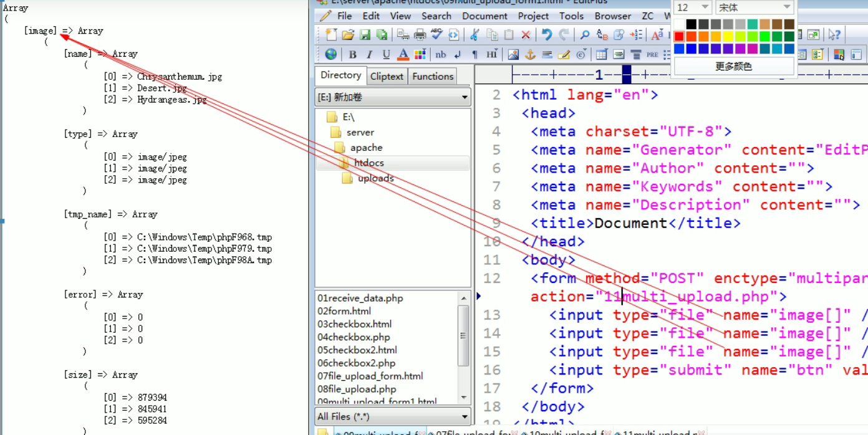Image resolution: width=868 pixels, height=435 pixels.
Task: Click the Print icon
Action: [x=420, y=35]
